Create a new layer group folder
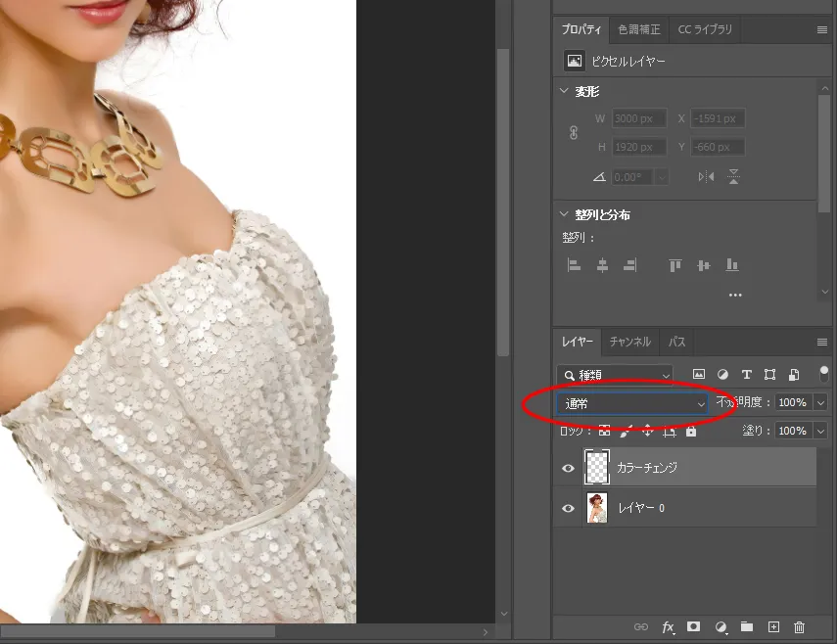 click(x=746, y=627)
